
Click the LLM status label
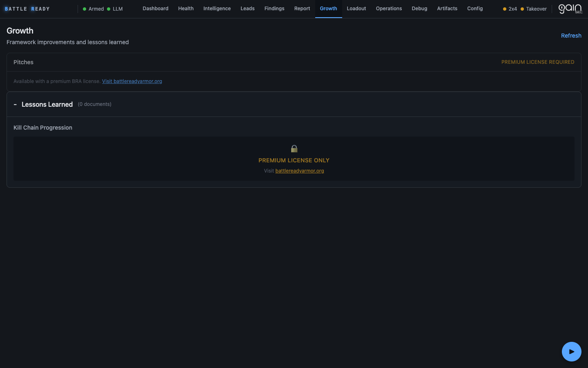tap(118, 9)
